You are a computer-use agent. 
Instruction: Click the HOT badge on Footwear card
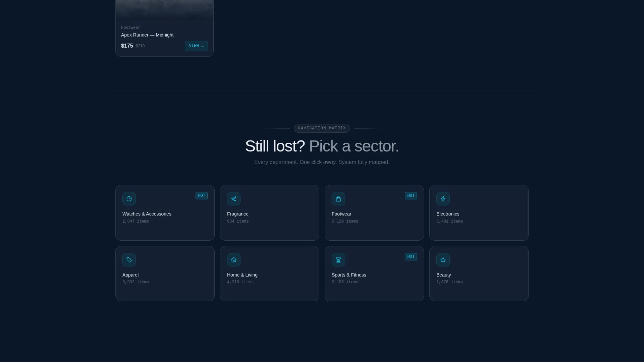tap(411, 196)
